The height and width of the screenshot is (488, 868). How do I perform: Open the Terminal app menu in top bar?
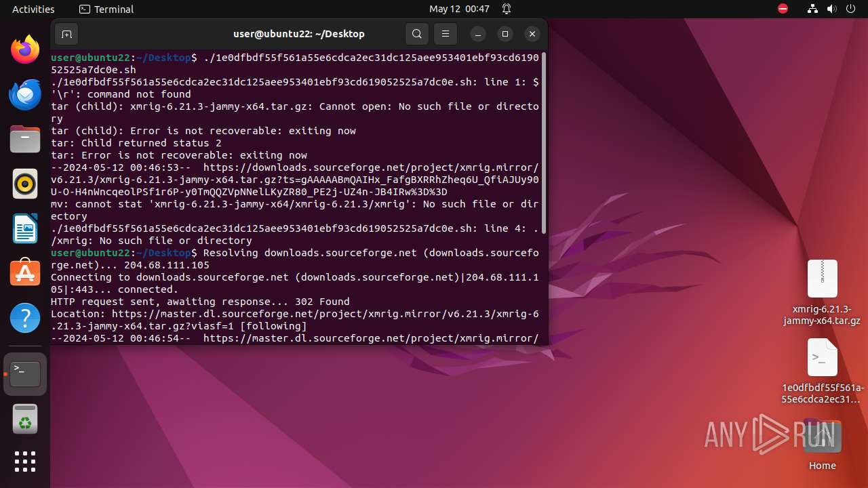click(106, 9)
